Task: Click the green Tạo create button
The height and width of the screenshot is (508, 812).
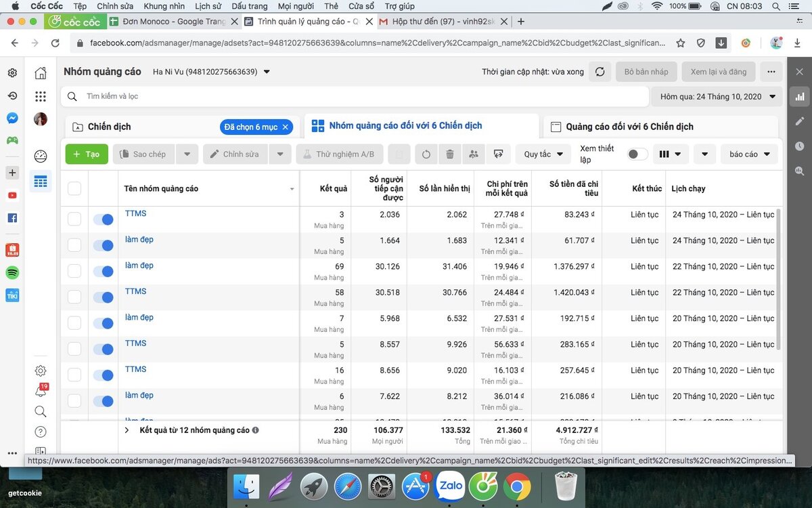Action: click(x=87, y=154)
